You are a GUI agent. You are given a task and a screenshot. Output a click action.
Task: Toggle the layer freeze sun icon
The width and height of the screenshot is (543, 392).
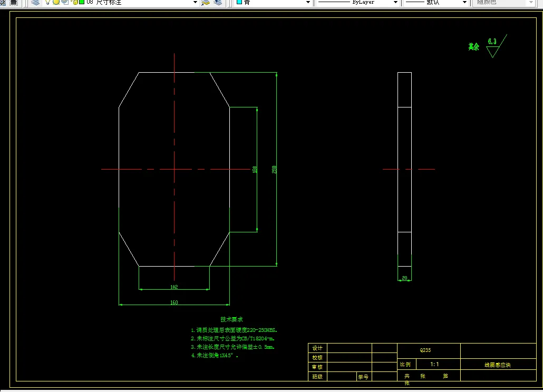[56, 2]
